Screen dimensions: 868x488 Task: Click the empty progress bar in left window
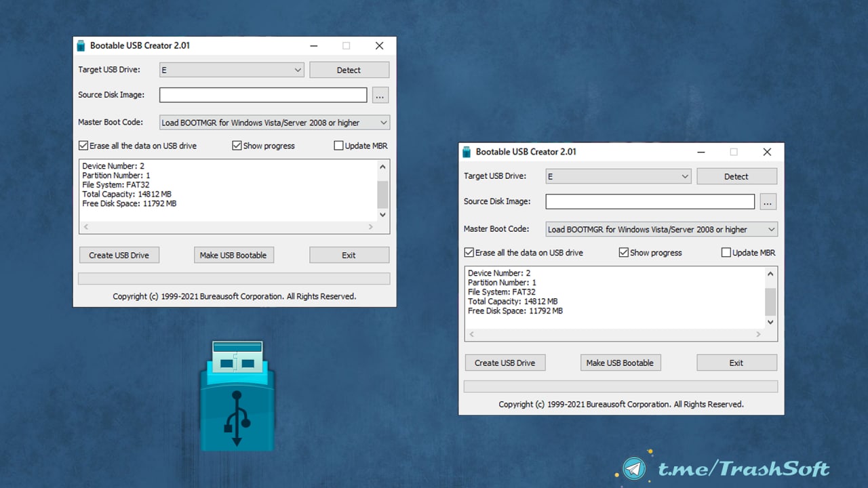pyautogui.click(x=234, y=279)
